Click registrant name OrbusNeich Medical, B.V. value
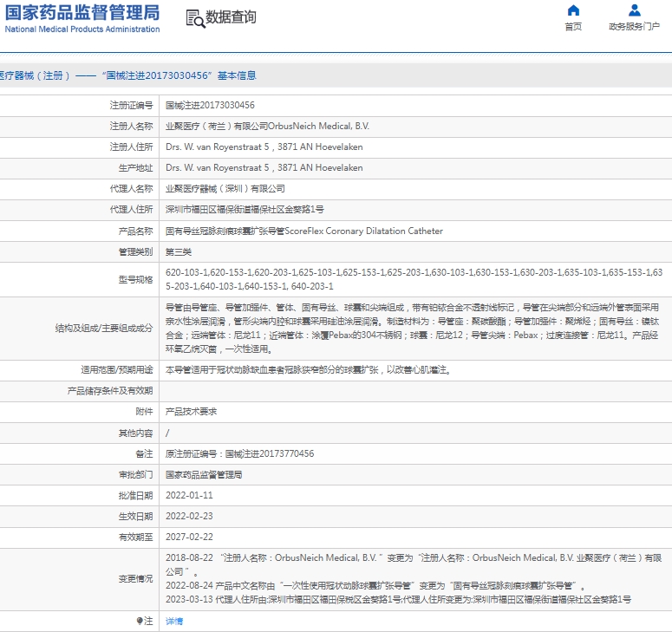This screenshot has width=672, height=632. pyautogui.click(x=267, y=127)
